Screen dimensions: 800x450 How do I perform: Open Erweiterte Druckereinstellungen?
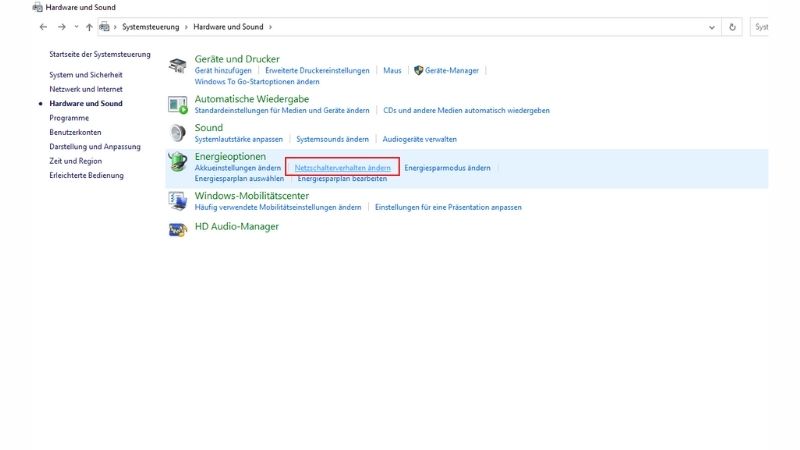(317, 70)
